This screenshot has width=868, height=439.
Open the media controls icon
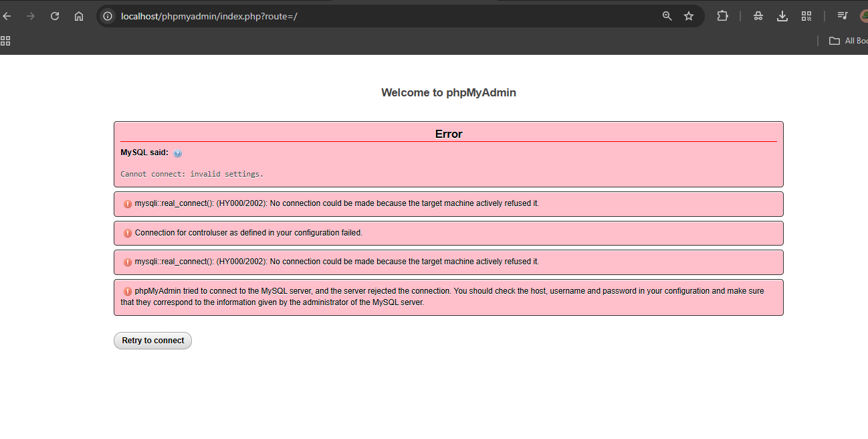pyautogui.click(x=843, y=16)
